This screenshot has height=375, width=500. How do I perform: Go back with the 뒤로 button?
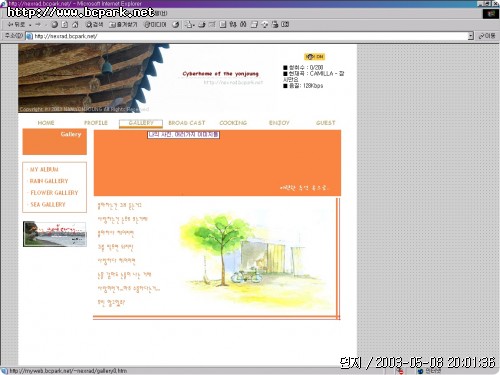[16, 24]
